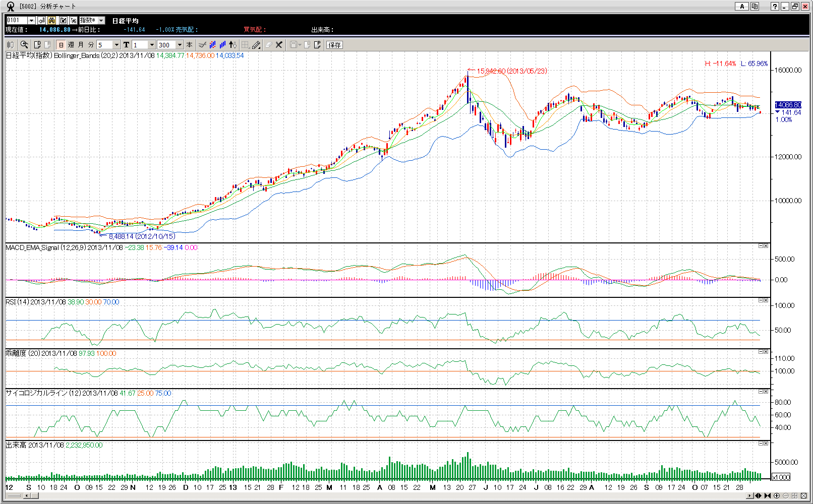The image size is (813, 504).
Task: Click the horizontal scrollbar right arrow
Action: 750,496
